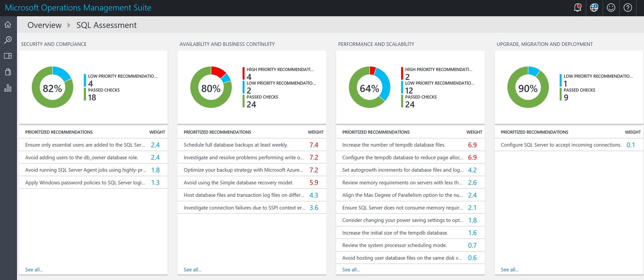Open 'Consider changing your power saving settings' row
This screenshot has height=280, width=644.
(x=410, y=220)
